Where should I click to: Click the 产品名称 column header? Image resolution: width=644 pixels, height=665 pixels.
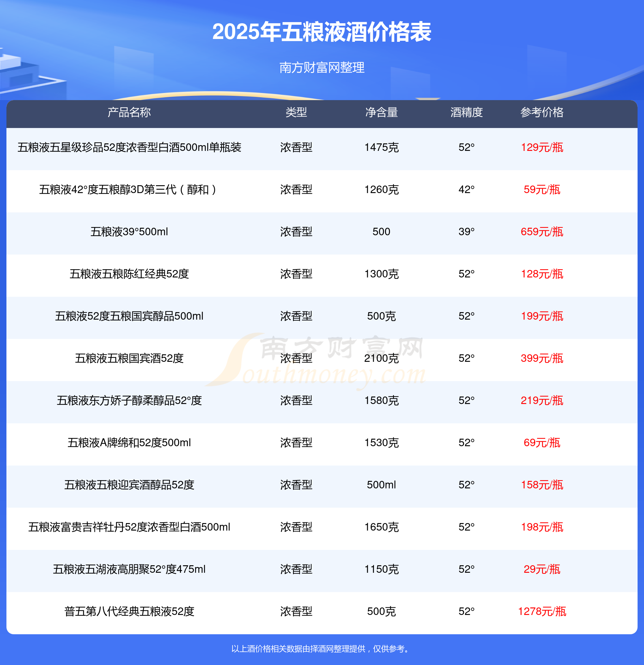tap(129, 112)
